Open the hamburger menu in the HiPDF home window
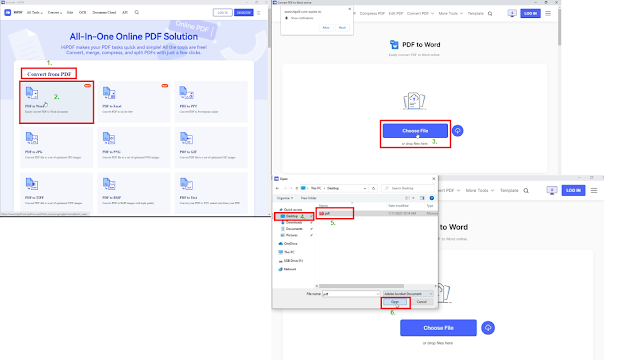The image size is (640, 360). coord(258,13)
